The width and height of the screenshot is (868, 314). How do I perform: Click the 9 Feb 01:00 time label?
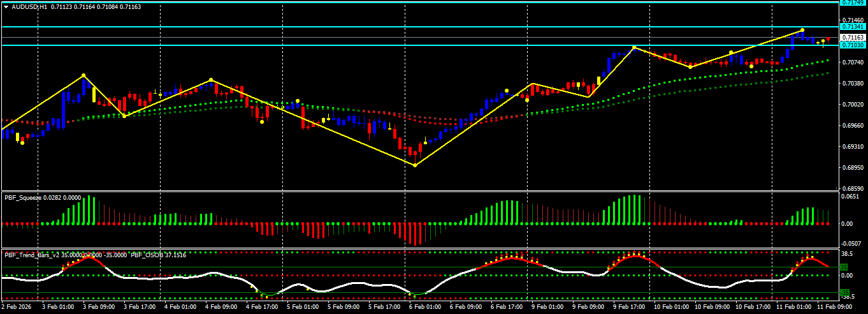548,307
